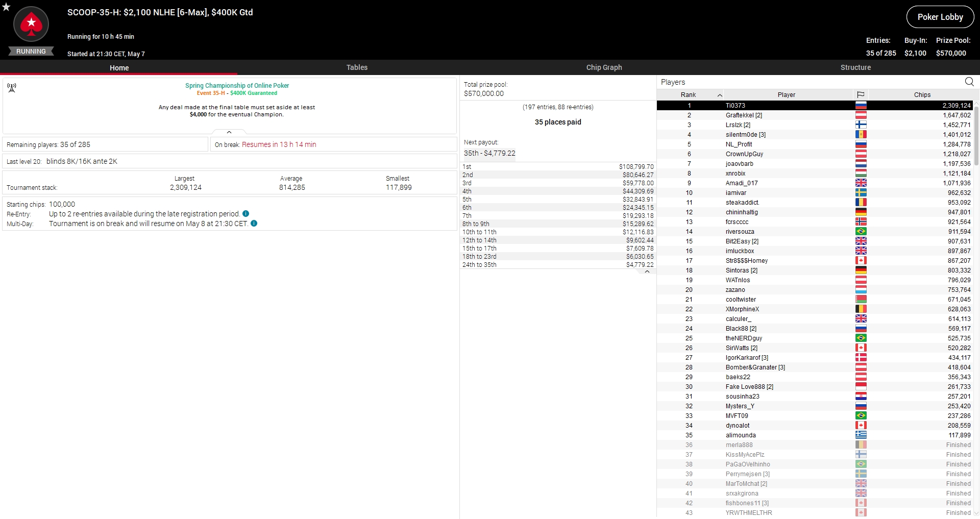Sort by the Rank column header
Viewport: 980px width, 519px height.
pos(688,94)
